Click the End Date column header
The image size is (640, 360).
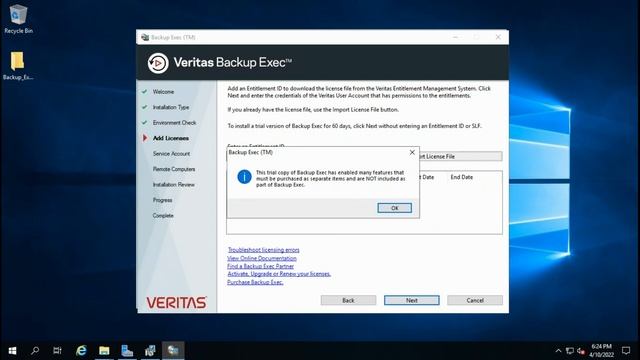tap(462, 177)
